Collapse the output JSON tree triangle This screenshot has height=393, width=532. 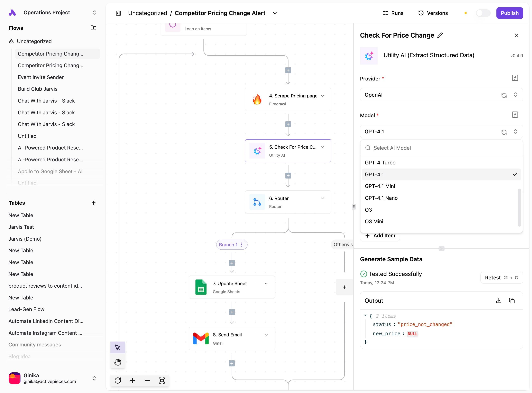tap(365, 315)
